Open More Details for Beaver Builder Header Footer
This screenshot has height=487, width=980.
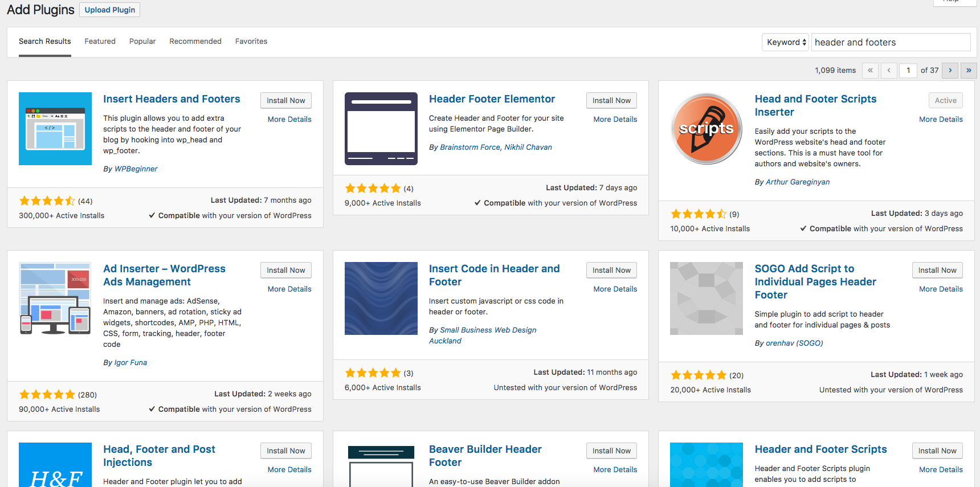click(x=615, y=470)
